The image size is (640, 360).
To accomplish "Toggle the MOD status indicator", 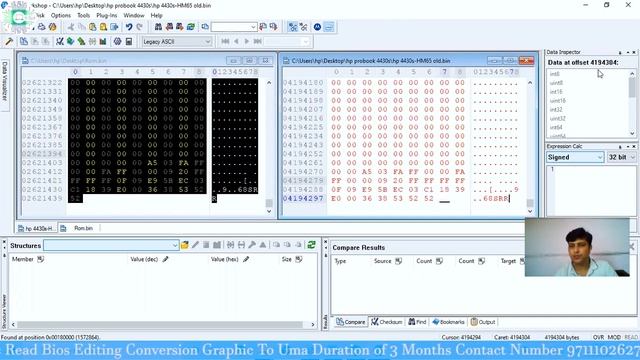I will pos(614,337).
